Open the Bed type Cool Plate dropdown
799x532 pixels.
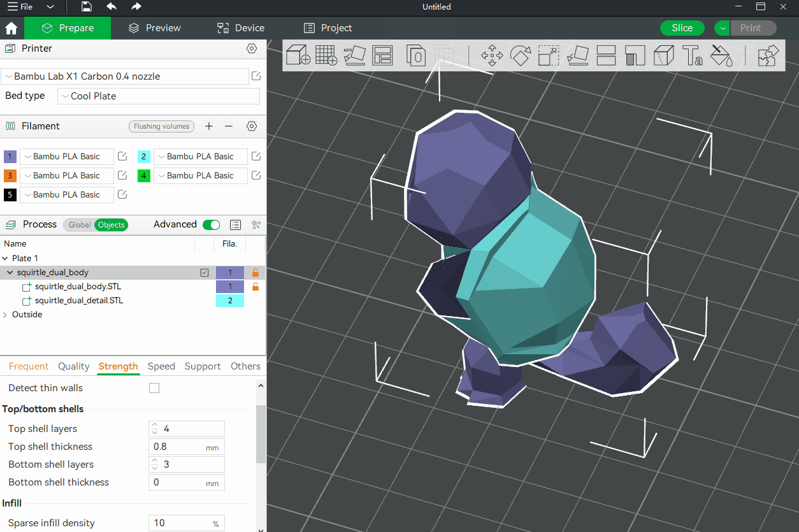coord(159,96)
